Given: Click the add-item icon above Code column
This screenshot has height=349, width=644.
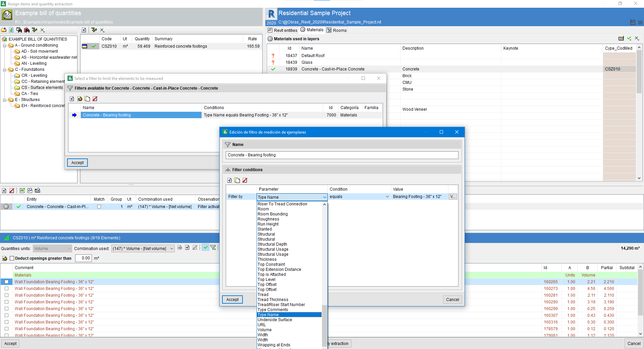Looking at the screenshot, I should [84, 30].
